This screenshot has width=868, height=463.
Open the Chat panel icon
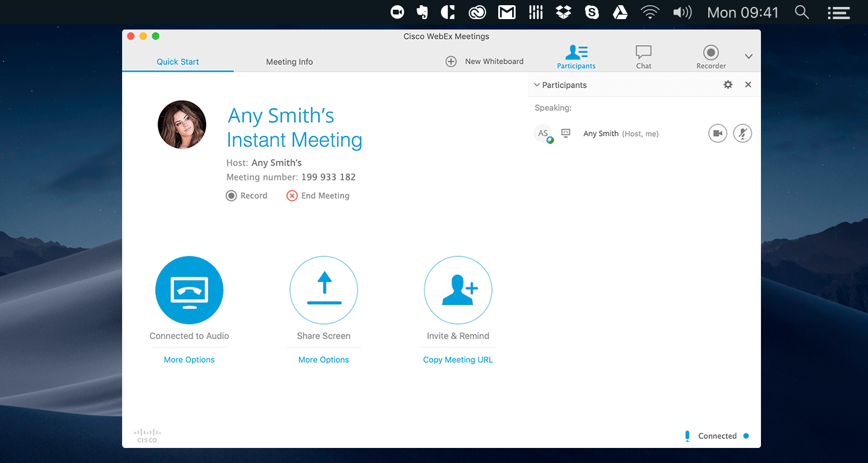pos(643,57)
